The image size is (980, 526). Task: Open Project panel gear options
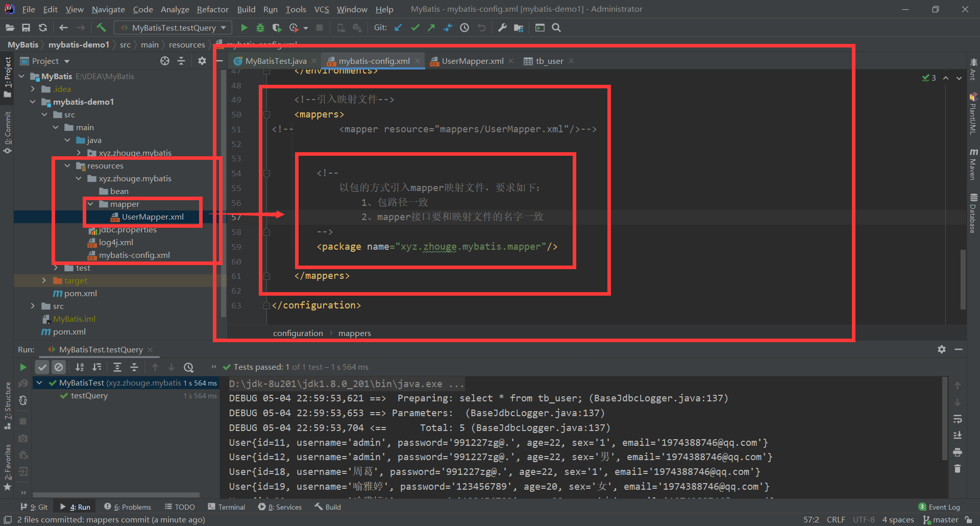pyautogui.click(x=202, y=61)
